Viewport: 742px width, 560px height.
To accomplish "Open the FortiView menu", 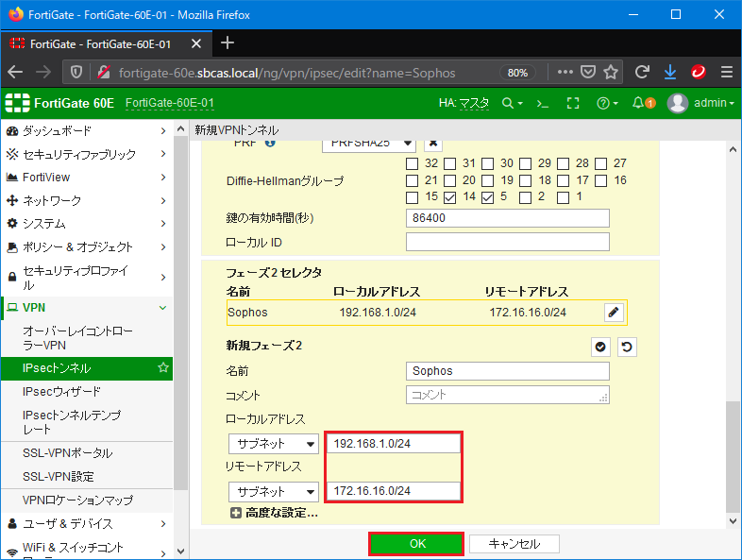I will point(87,178).
